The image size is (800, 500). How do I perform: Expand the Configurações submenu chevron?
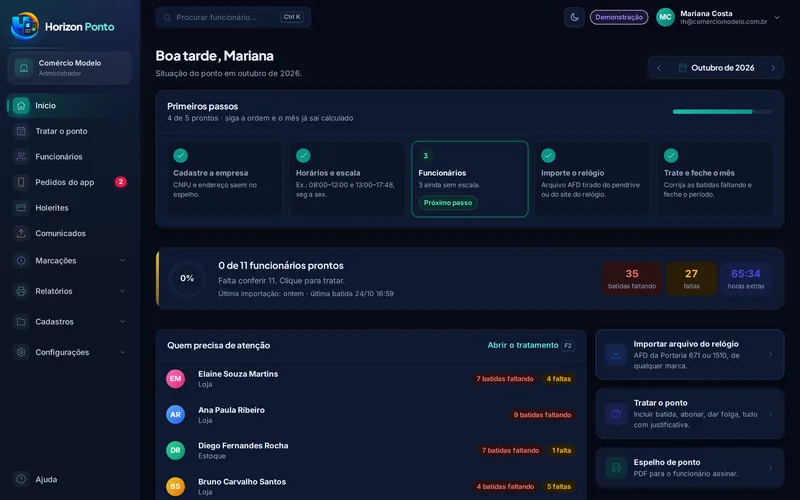[x=122, y=352]
